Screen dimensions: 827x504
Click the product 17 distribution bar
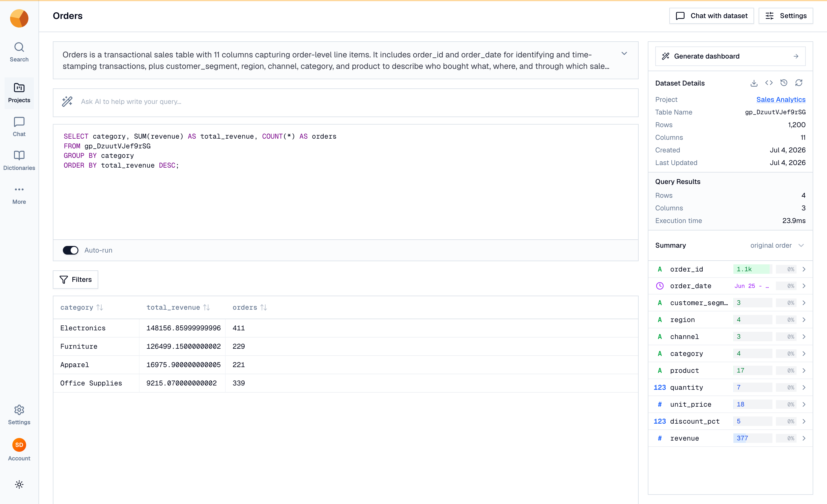(753, 371)
